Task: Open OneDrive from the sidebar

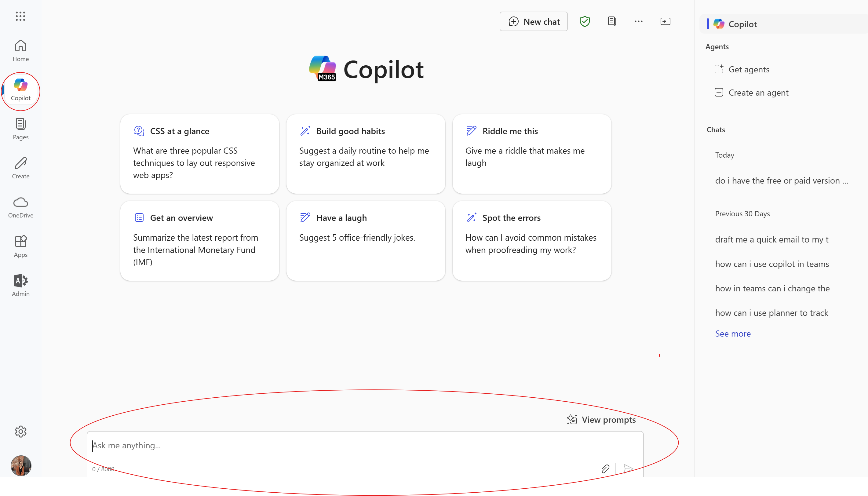Action: point(20,207)
